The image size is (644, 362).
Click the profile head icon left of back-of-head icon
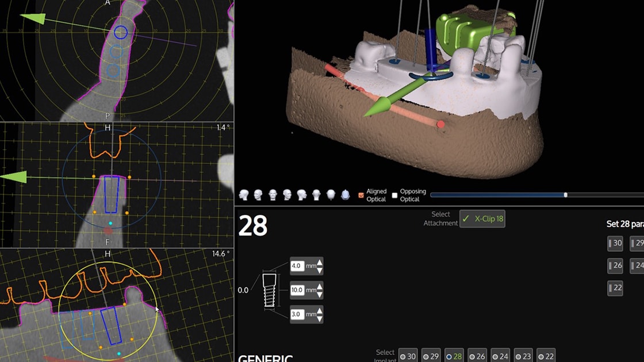302,195
